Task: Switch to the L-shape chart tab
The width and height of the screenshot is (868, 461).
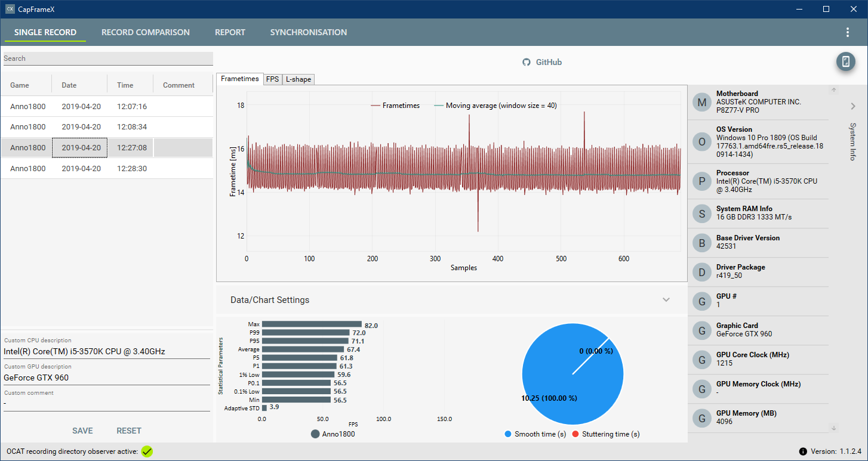Action: click(x=298, y=79)
